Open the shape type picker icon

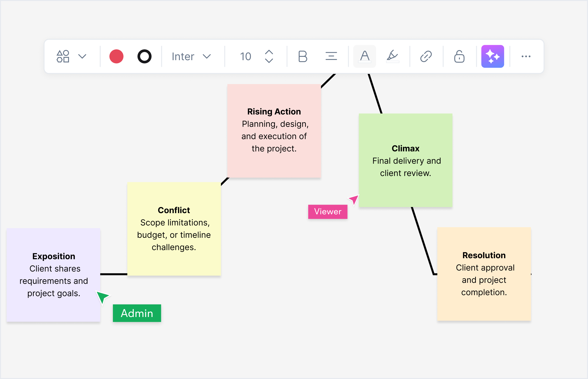tap(63, 56)
